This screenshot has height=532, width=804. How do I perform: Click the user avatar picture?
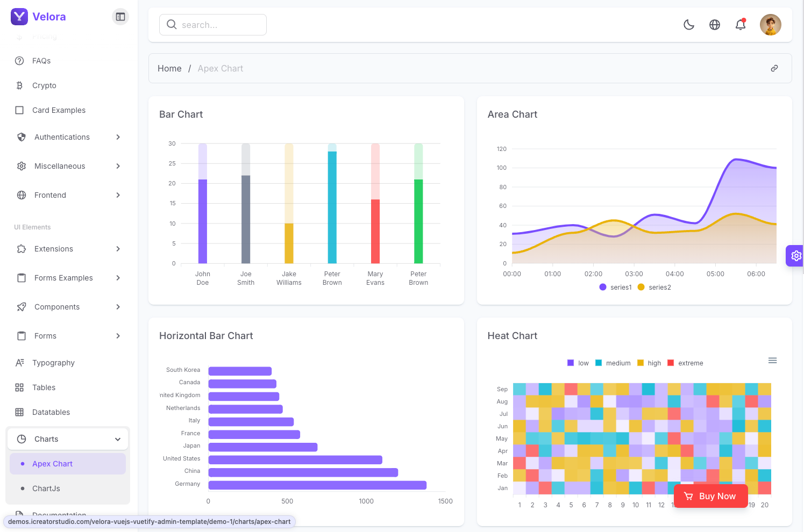click(x=770, y=25)
